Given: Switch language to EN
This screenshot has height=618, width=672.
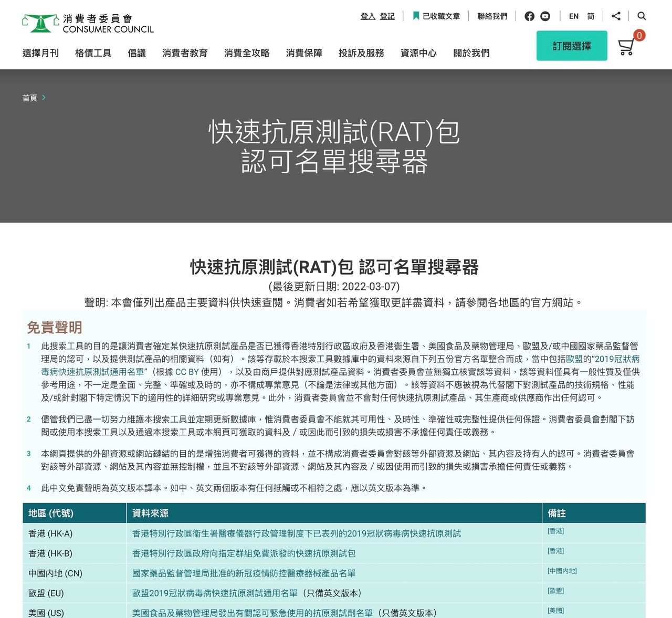Looking at the screenshot, I should pyautogui.click(x=574, y=16).
